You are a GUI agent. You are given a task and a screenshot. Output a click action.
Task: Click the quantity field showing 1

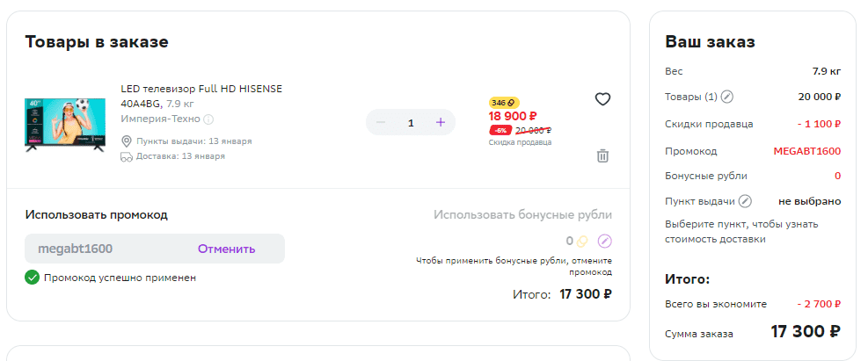pos(411,122)
